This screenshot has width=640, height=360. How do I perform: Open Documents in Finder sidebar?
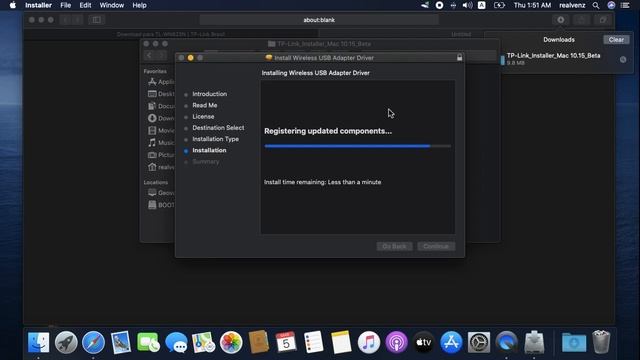(x=161, y=106)
